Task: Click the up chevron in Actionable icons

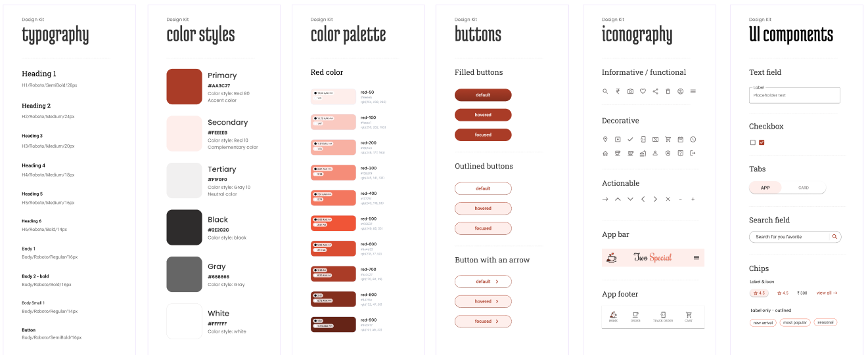Action: [618, 199]
